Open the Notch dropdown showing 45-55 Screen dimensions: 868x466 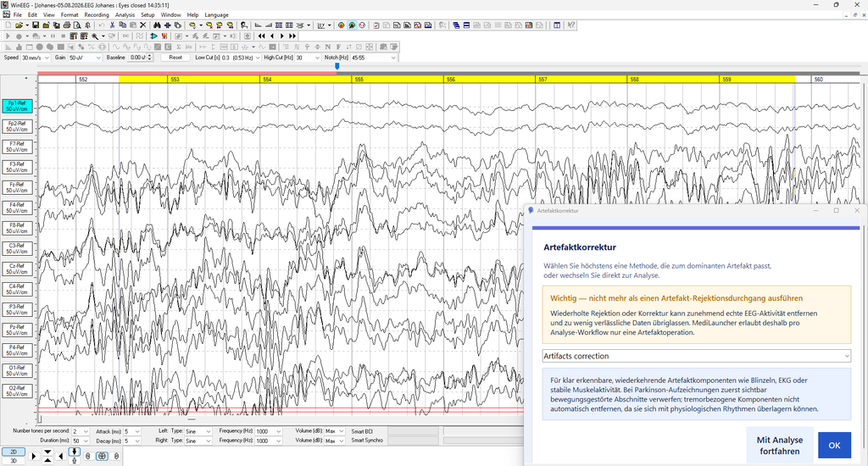pyautogui.click(x=374, y=58)
